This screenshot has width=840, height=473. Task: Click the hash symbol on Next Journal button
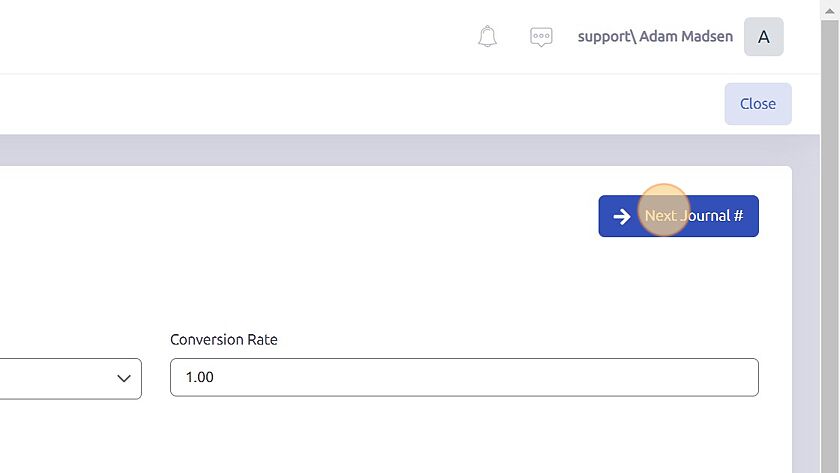pos(738,216)
